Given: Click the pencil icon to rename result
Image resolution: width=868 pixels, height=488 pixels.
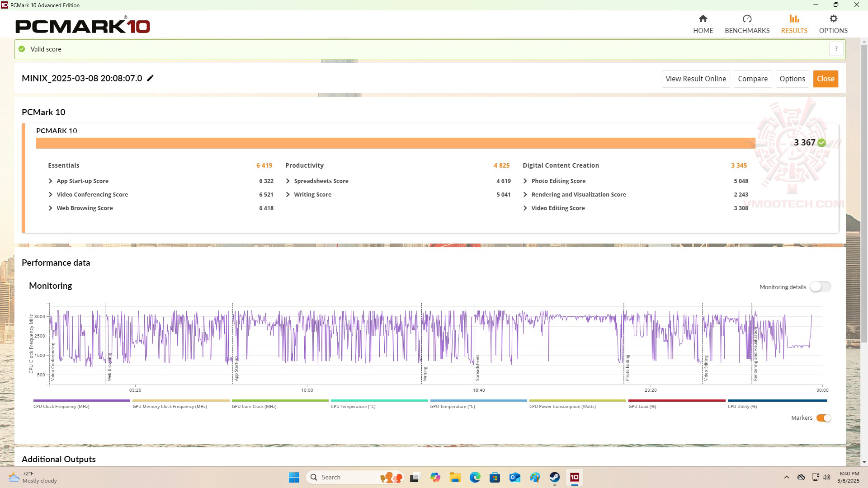Looking at the screenshot, I should pos(151,78).
